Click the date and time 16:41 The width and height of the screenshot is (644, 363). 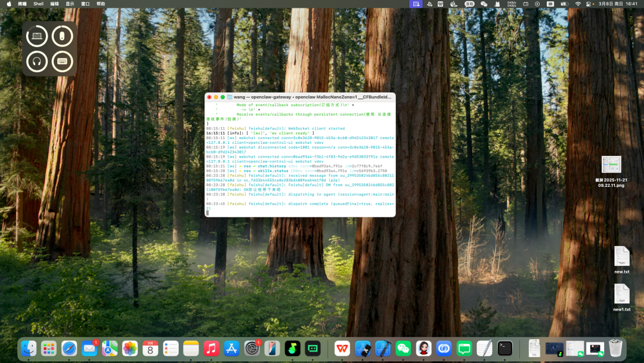(x=618, y=4)
